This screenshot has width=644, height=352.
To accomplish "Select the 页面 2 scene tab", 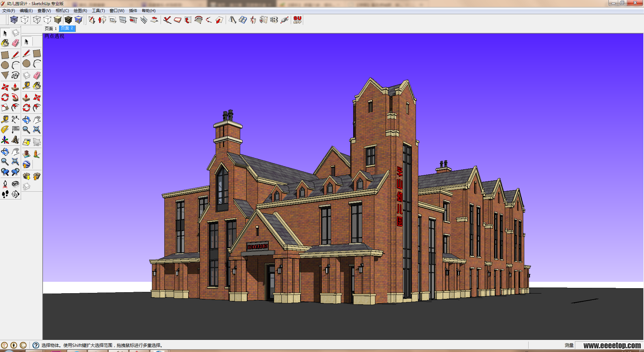I will pos(67,29).
